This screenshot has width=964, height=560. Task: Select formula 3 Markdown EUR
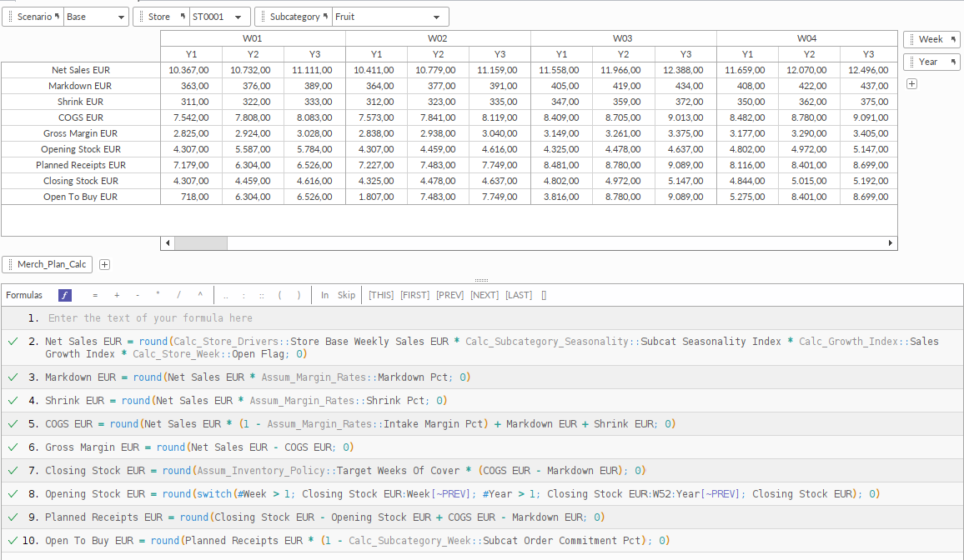[x=482, y=377]
